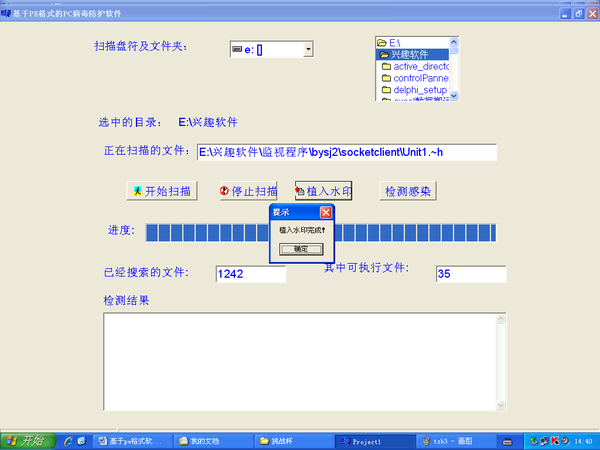Click the searched files count field 1242
Viewport: 600px width, 450px height.
click(x=250, y=274)
